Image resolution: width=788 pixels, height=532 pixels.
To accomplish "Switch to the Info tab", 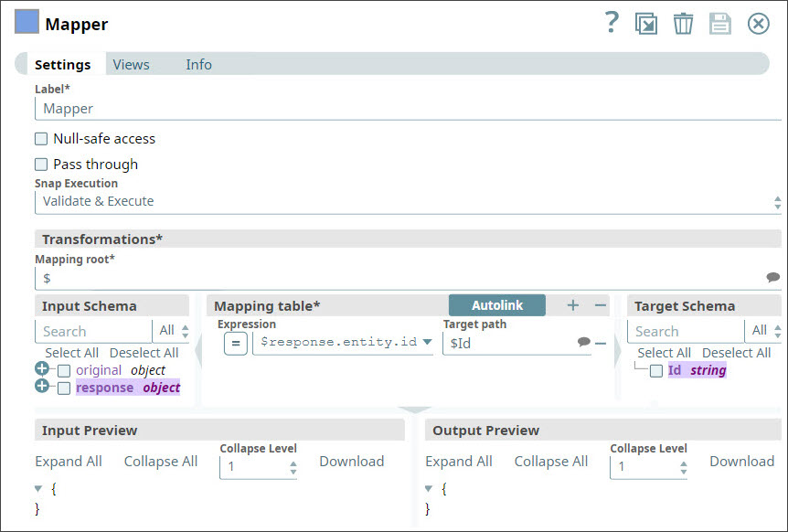I will pyautogui.click(x=198, y=64).
